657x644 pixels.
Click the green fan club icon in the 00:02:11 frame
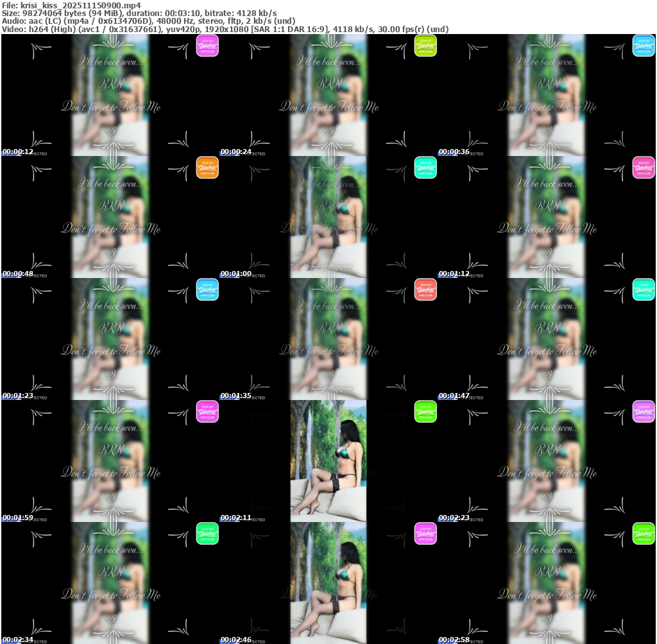pos(425,412)
